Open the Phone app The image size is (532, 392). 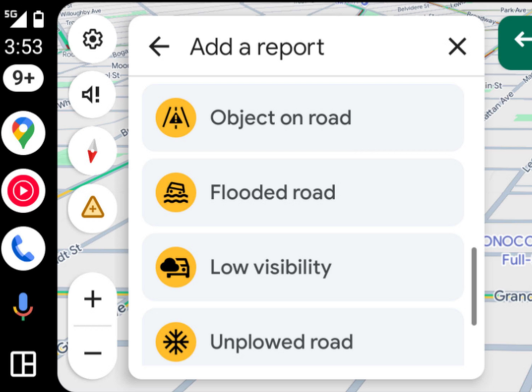[23, 248]
